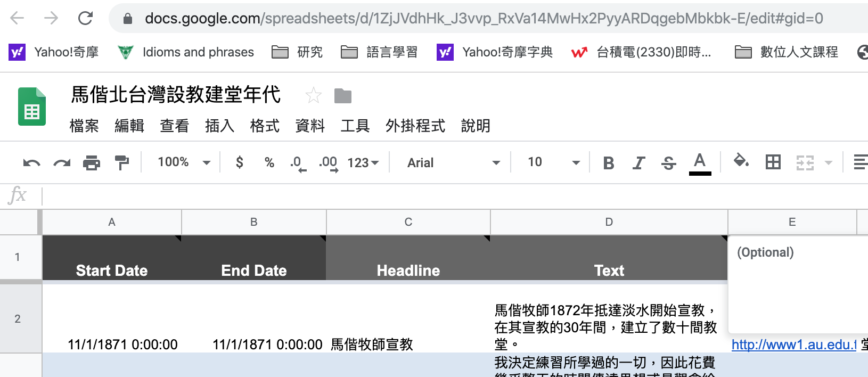Open the 檔案 menu
The image size is (868, 377).
[84, 126]
